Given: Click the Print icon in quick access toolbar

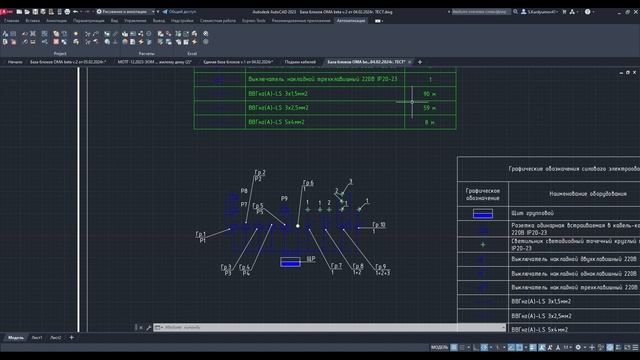Looking at the screenshot, I should click(67, 12).
